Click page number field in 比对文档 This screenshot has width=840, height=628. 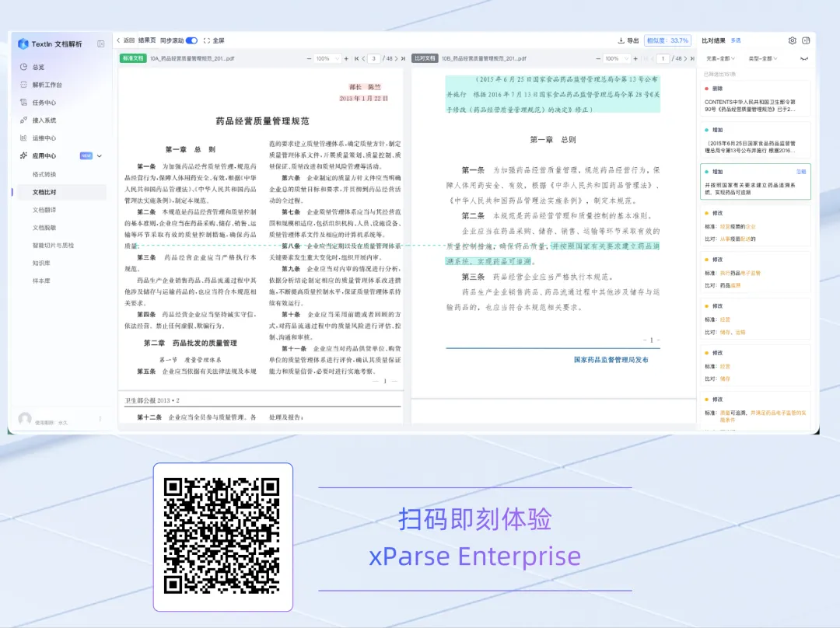click(663, 58)
